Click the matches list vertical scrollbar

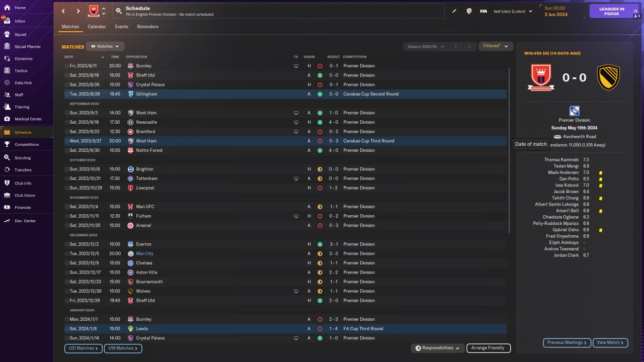coord(509,151)
